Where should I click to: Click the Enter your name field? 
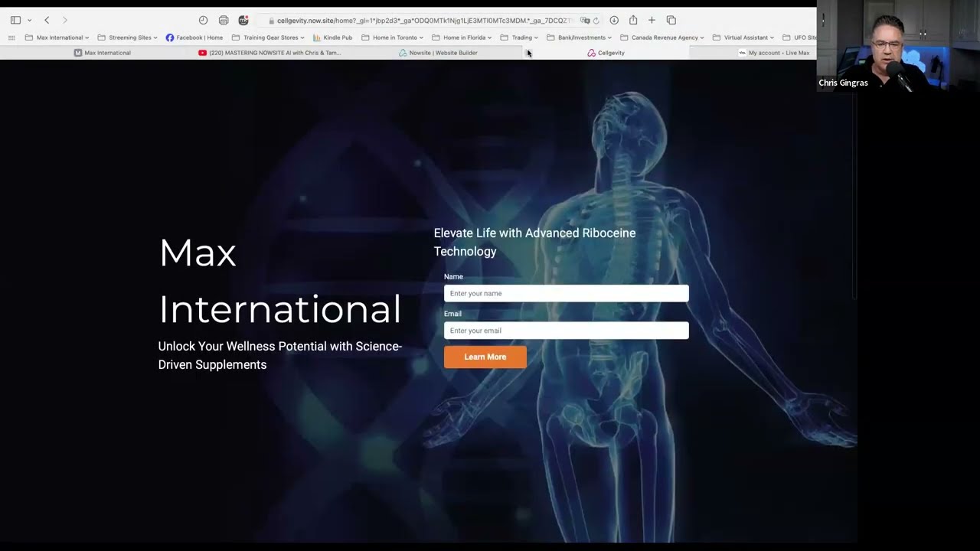pos(566,293)
